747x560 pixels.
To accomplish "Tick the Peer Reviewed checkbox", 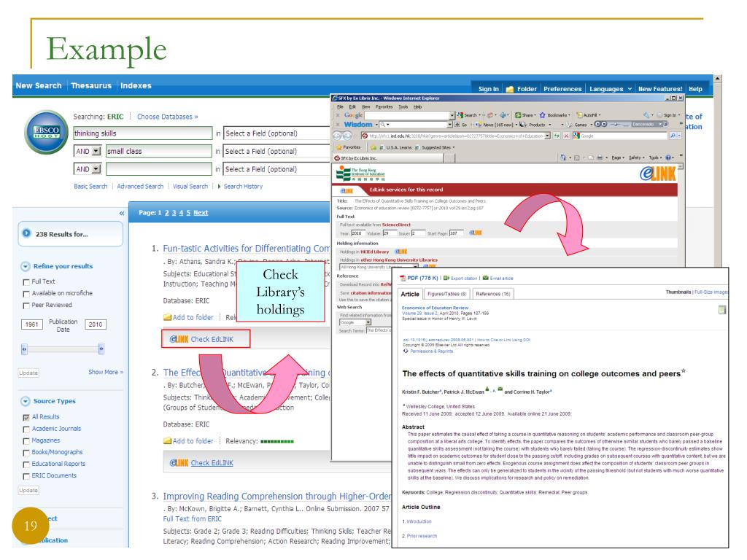I will pos(26,306).
